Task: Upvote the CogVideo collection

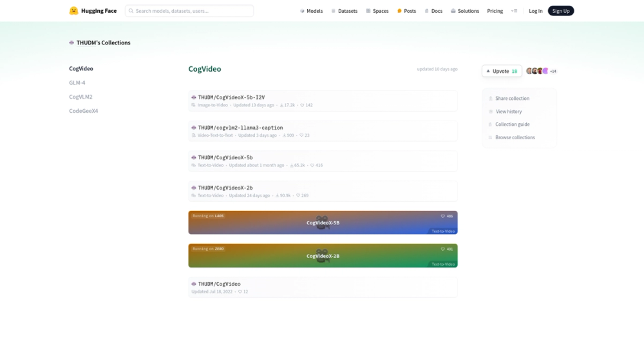Action: [x=502, y=71]
